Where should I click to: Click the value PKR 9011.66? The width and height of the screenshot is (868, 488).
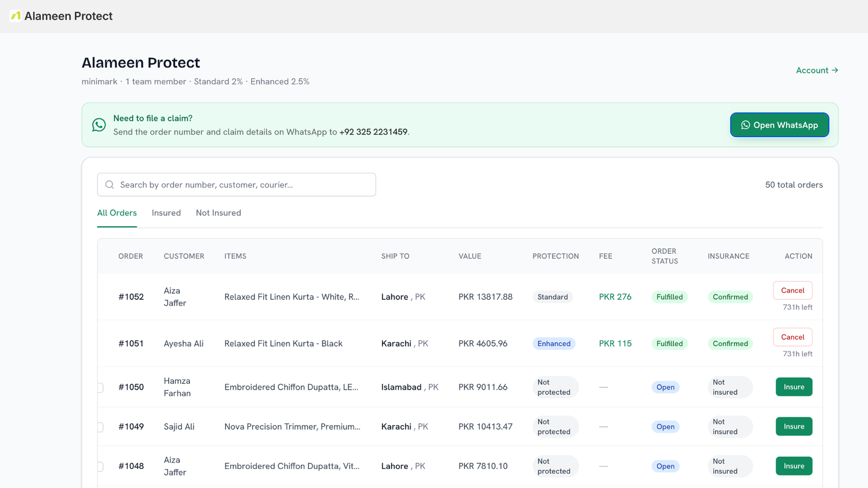click(483, 387)
